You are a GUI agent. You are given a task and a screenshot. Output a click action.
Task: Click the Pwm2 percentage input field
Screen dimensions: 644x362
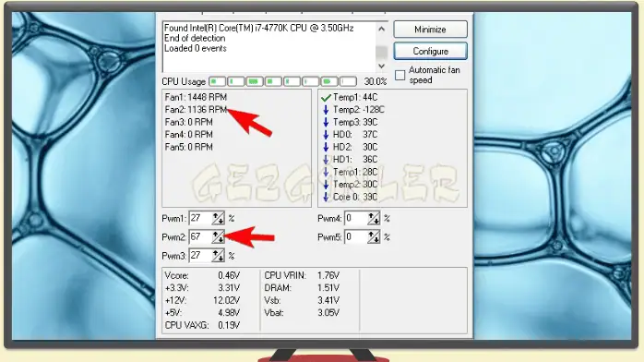200,237
